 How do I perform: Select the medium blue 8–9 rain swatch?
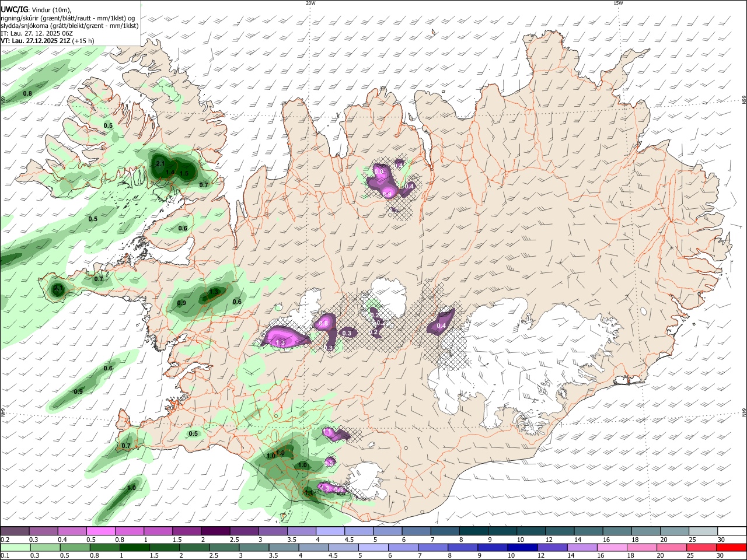coord(463,547)
